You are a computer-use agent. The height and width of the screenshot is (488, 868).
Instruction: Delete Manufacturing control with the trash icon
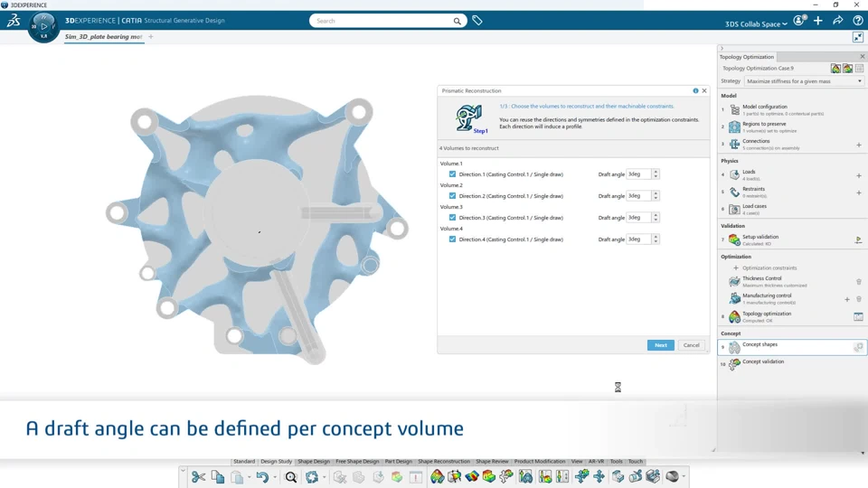click(x=859, y=299)
